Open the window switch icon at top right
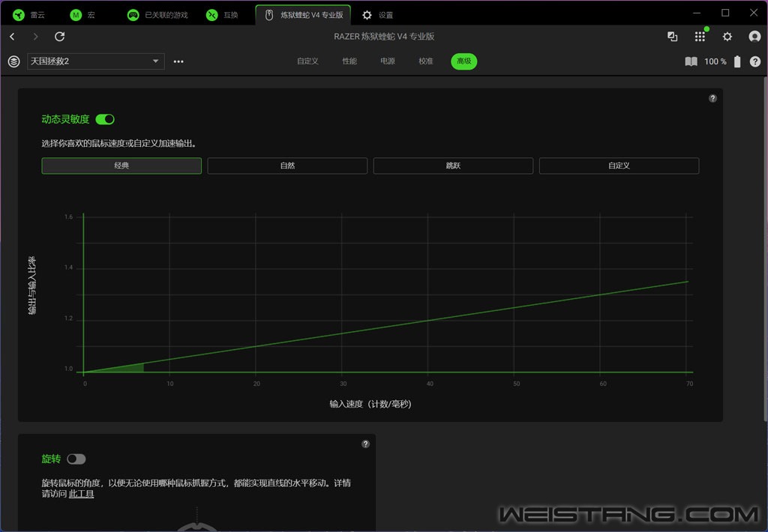 pyautogui.click(x=672, y=37)
